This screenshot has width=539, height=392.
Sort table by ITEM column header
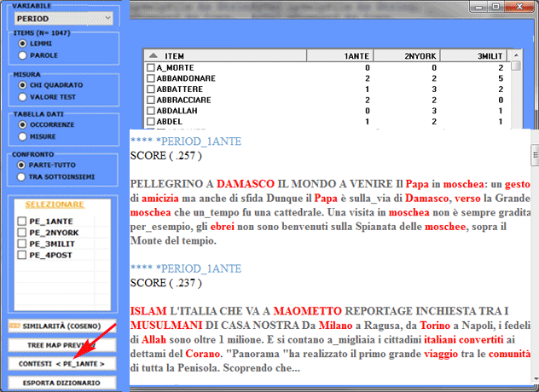point(225,56)
